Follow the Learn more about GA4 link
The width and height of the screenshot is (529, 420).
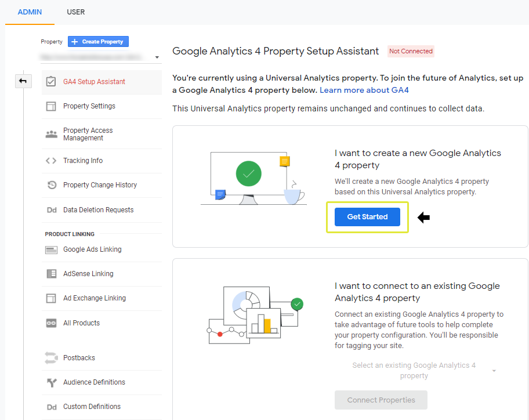[364, 90]
